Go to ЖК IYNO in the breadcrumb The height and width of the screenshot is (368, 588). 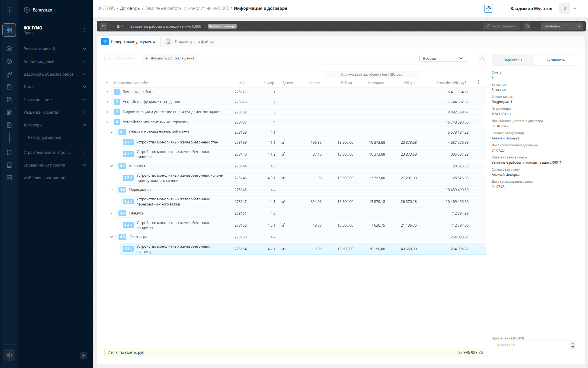[x=107, y=8]
